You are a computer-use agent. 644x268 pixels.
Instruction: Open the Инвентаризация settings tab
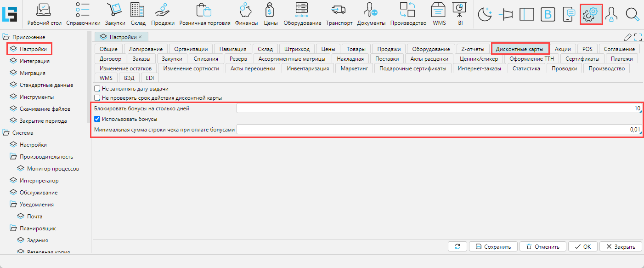(x=308, y=68)
